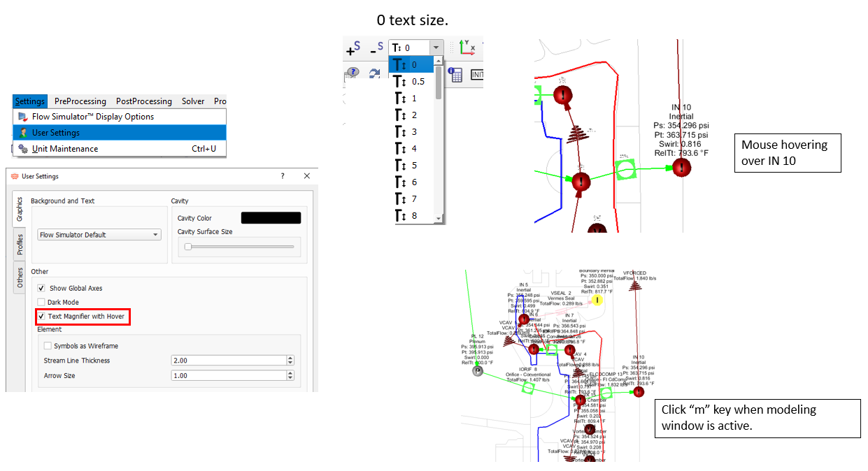This screenshot has height=471, width=868.
Task: Uncheck Text Magnifier with Hover
Action: [41, 317]
